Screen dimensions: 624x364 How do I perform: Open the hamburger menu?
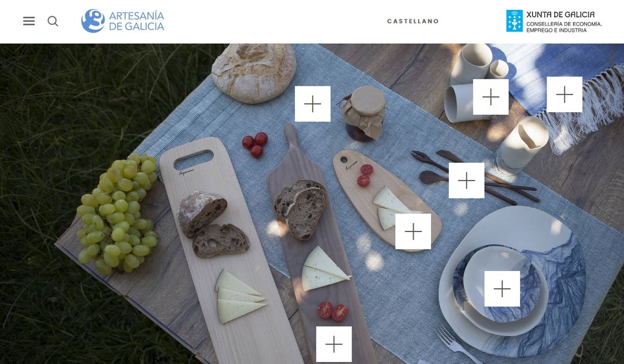29,21
